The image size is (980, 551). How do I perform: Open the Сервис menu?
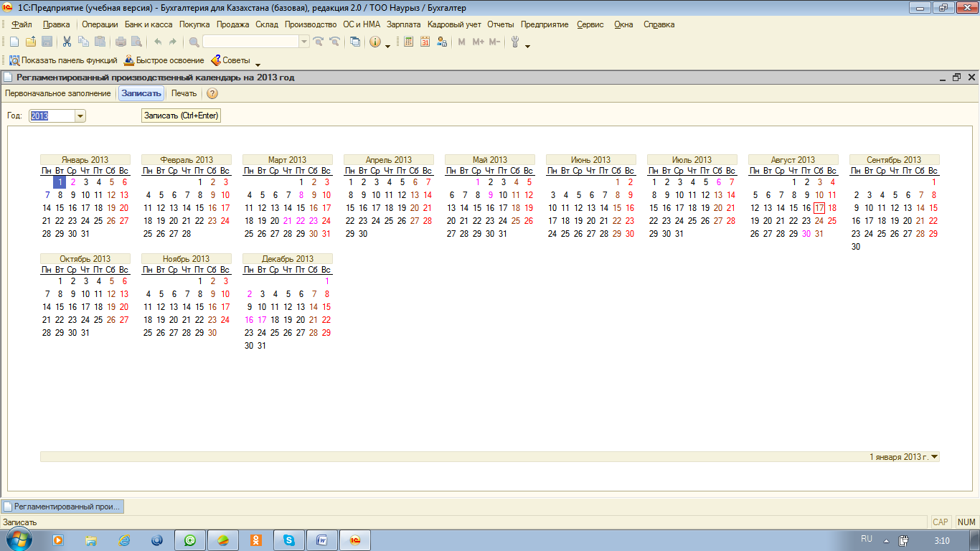[x=590, y=24]
